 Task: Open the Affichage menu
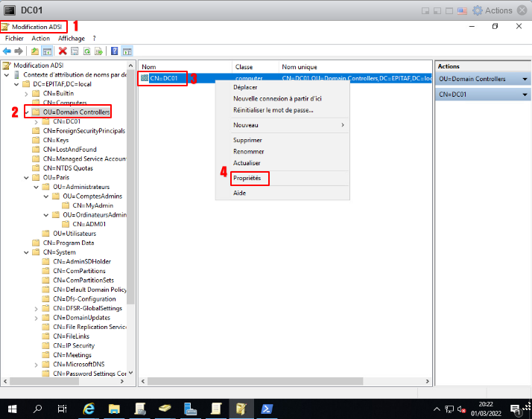72,39
